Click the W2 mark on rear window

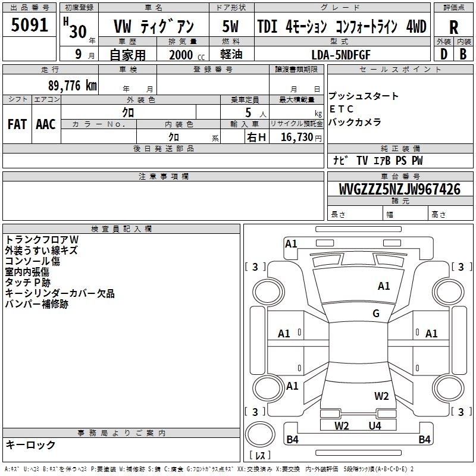pyautogui.click(x=381, y=396)
